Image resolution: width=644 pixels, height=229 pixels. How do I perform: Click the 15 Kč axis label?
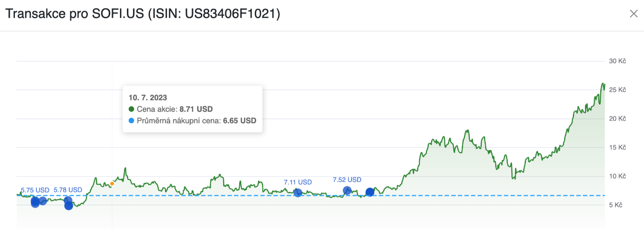pyautogui.click(x=617, y=148)
